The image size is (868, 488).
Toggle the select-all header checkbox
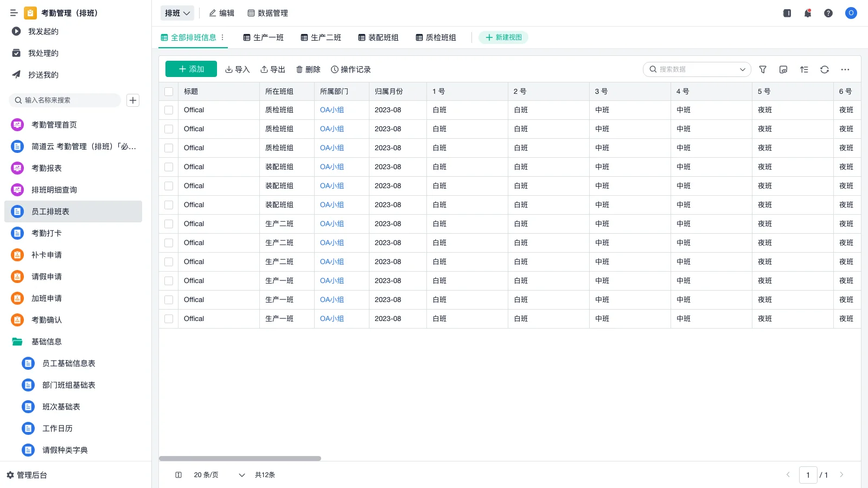point(169,92)
